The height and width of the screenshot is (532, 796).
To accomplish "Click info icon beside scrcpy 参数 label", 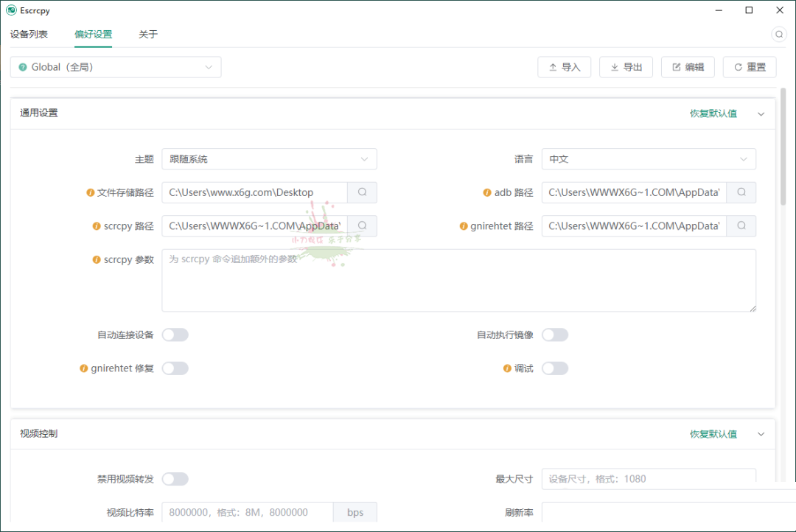I will tap(97, 260).
